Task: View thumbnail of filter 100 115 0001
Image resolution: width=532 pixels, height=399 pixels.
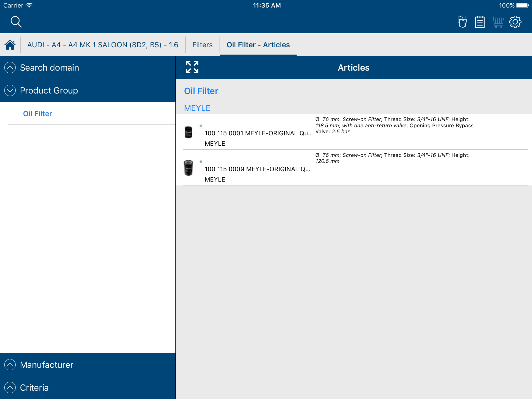Action: 188,132
